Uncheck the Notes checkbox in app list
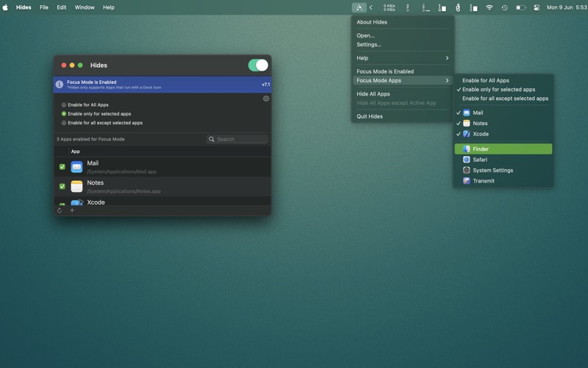 click(62, 186)
